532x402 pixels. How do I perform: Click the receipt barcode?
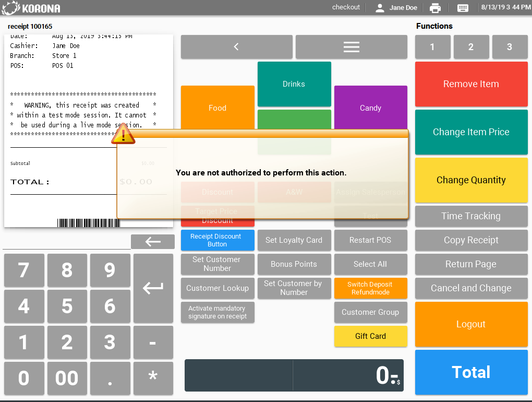(89, 223)
